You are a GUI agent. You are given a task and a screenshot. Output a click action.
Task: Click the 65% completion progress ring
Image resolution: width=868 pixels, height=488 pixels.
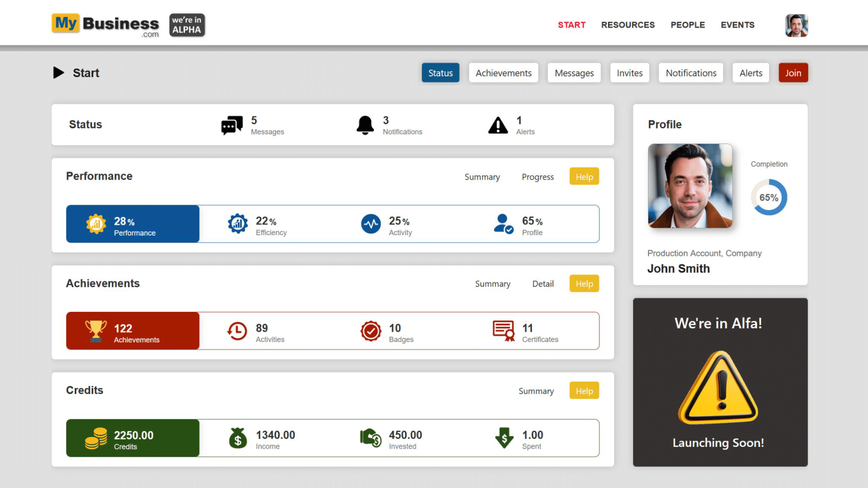tap(769, 197)
